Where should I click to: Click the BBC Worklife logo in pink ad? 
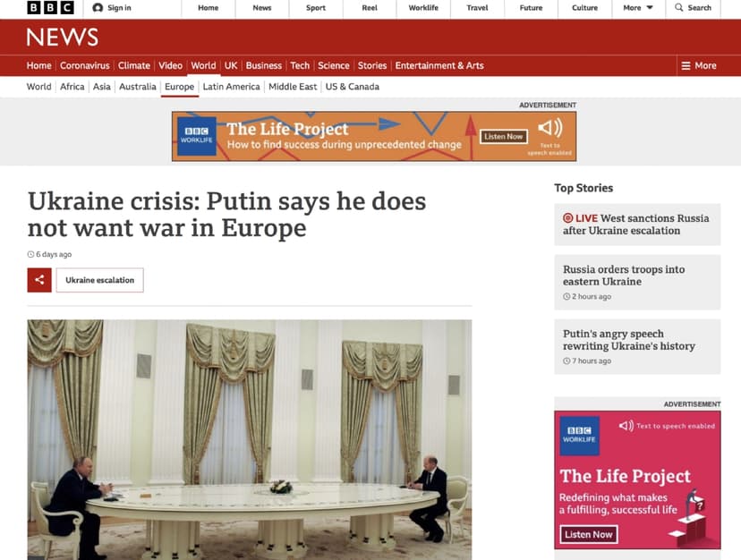[x=579, y=436]
